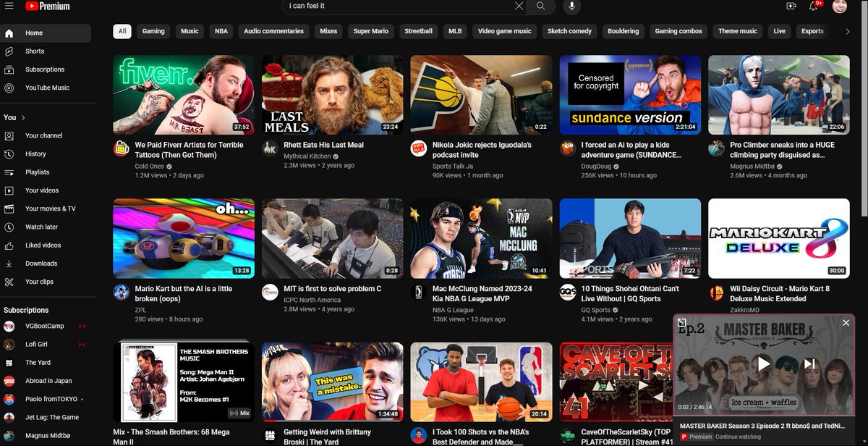The image size is (868, 446).
Task: Filter by the Streetball chip
Action: pos(419,31)
